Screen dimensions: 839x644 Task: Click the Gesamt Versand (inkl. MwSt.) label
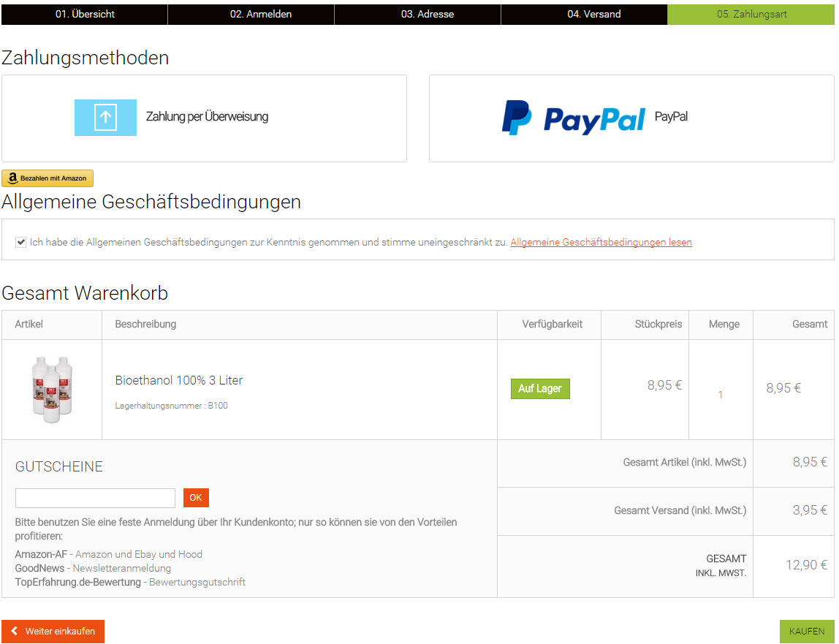pos(680,511)
